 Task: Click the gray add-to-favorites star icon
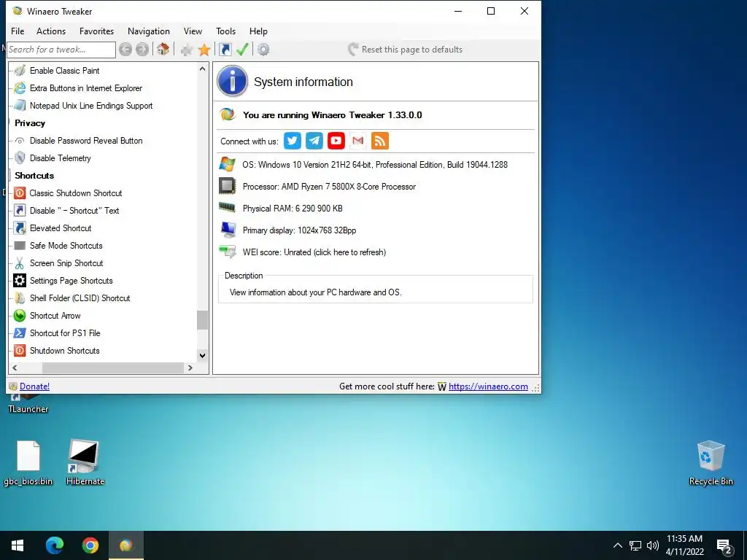click(187, 50)
